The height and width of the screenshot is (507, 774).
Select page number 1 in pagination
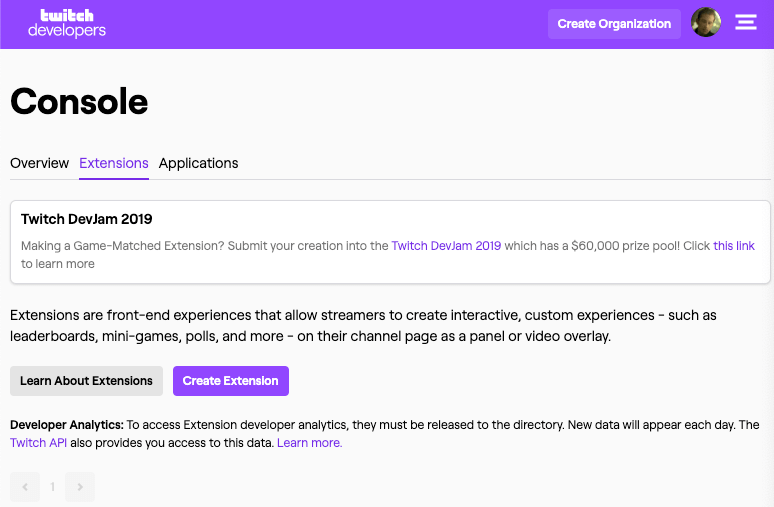52,487
